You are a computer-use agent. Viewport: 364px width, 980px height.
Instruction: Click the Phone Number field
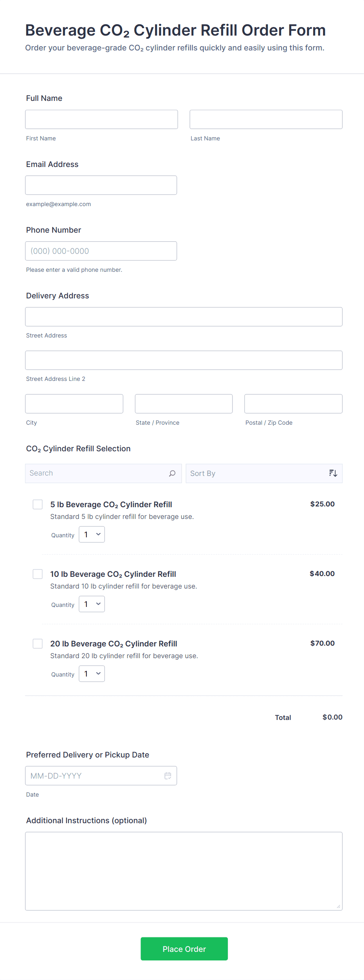[101, 251]
